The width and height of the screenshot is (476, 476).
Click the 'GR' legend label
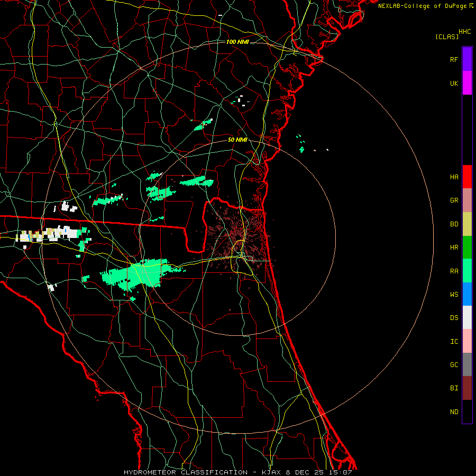[454, 200]
